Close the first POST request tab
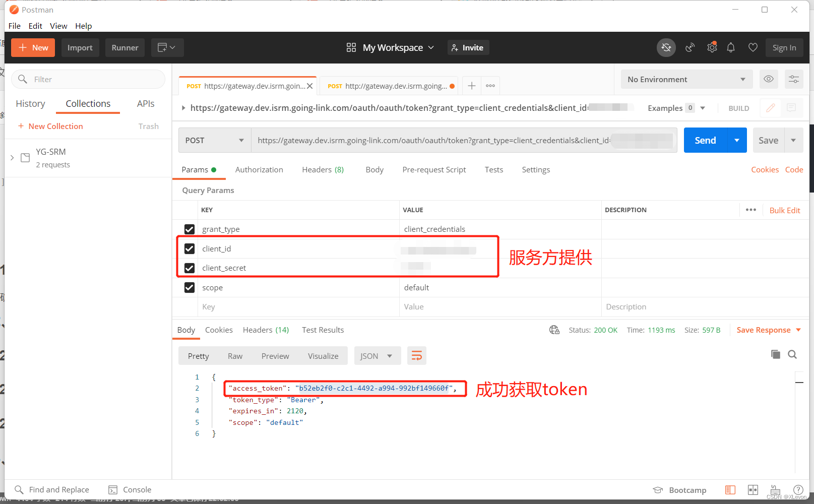The image size is (814, 504). coord(310,86)
